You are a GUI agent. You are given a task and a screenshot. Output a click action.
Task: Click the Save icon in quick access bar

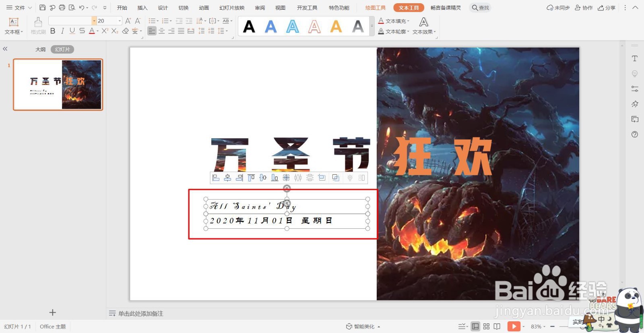(x=42, y=8)
